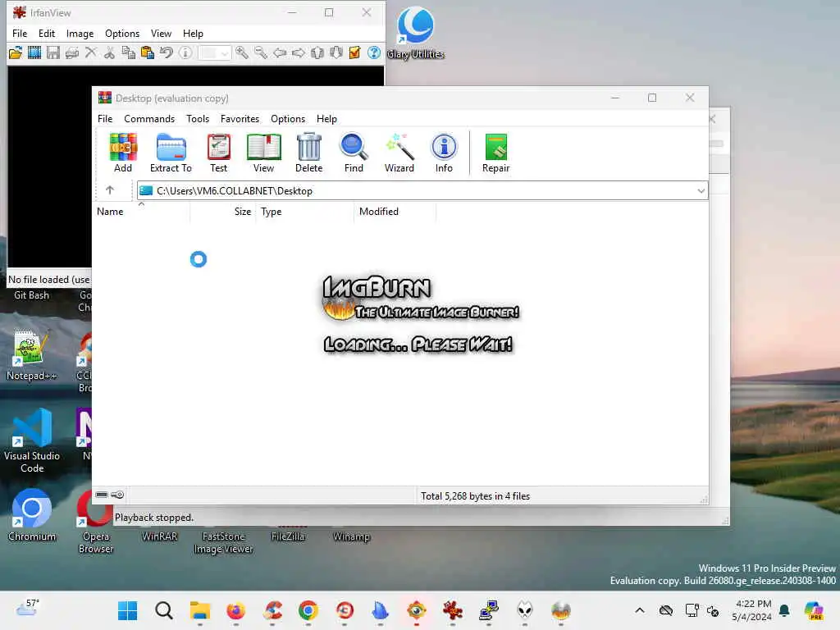Image resolution: width=840 pixels, height=630 pixels.
Task: Select the Glary Utilities desktop shortcut
Action: (x=416, y=33)
